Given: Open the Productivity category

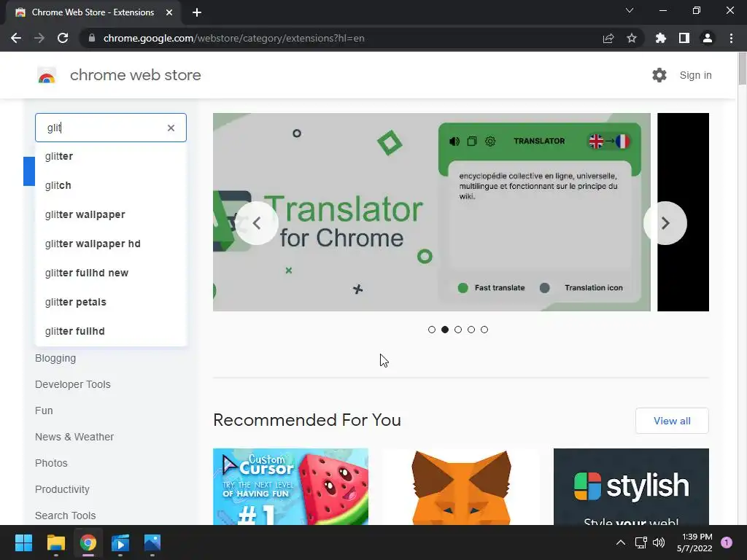Looking at the screenshot, I should click(62, 489).
